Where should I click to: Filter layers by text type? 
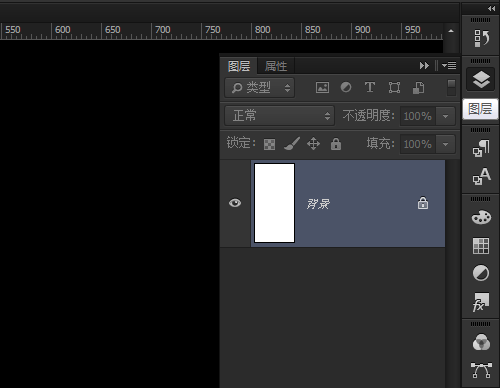369,87
